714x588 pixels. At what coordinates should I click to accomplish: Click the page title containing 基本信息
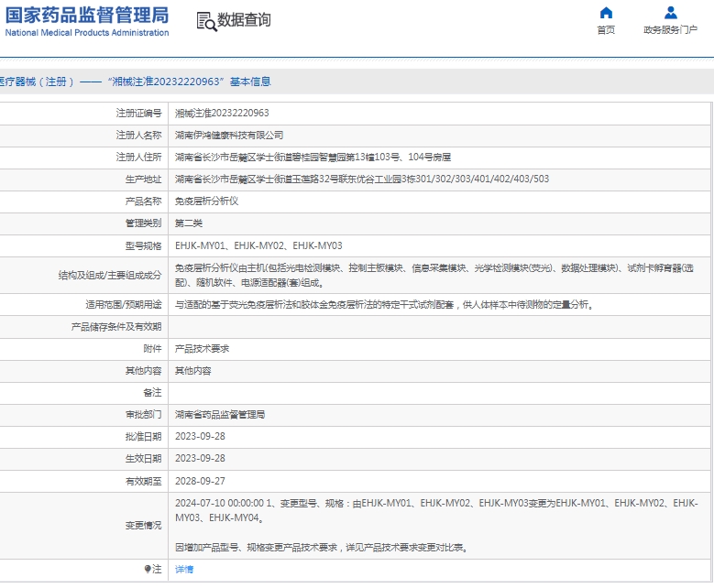click(136, 82)
